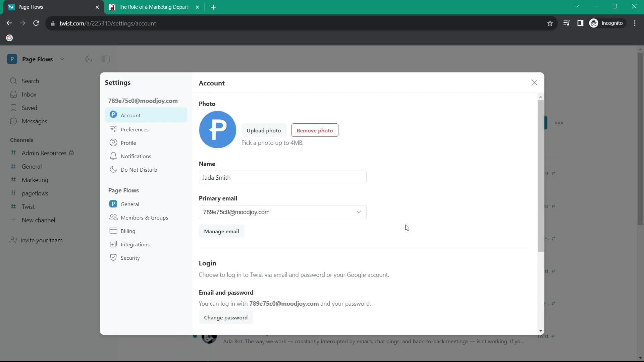Open the more options ellipsis menu
Viewport: 644px width, 362px height.
(x=559, y=123)
